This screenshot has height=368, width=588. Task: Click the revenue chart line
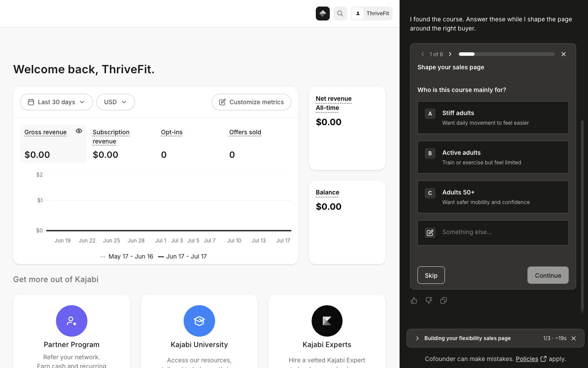point(169,230)
